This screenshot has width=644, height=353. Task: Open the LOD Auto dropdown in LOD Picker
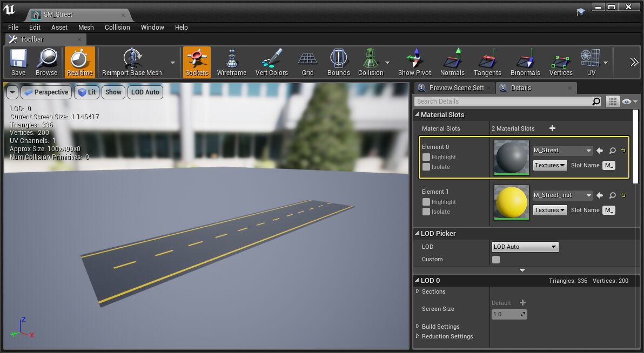tap(525, 247)
